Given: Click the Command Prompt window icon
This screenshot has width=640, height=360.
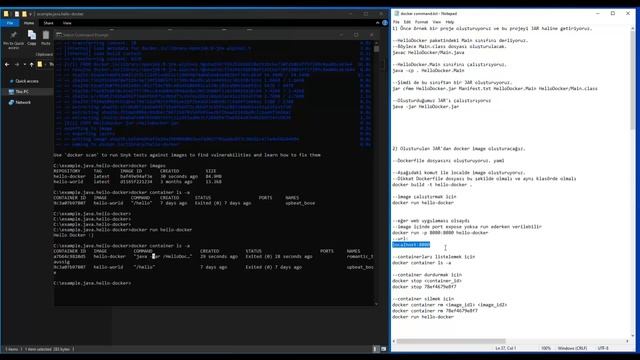Looking at the screenshot, I should tap(59, 35).
